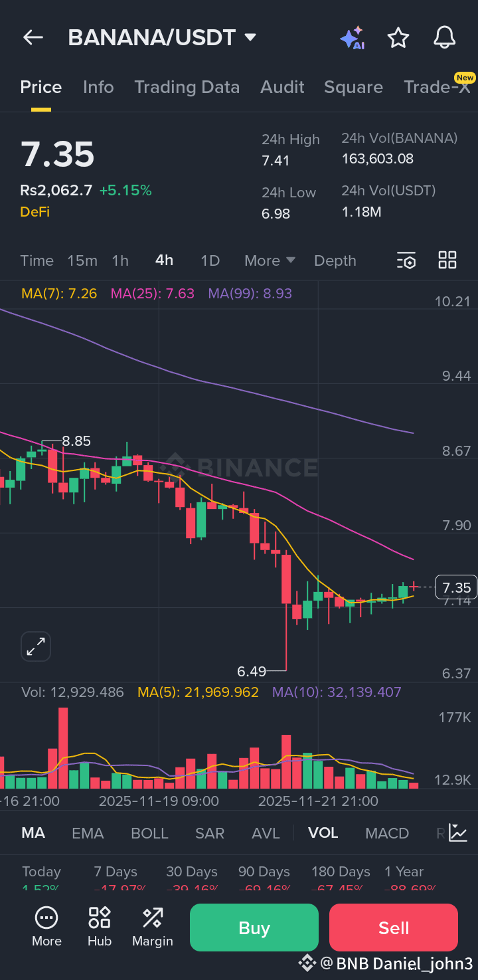Screen dimensions: 478x980
Task: Toggle the VOL indicator
Action: 323,833
